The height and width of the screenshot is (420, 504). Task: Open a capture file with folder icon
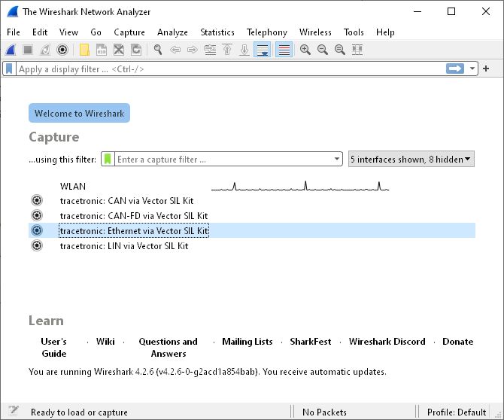coord(84,50)
